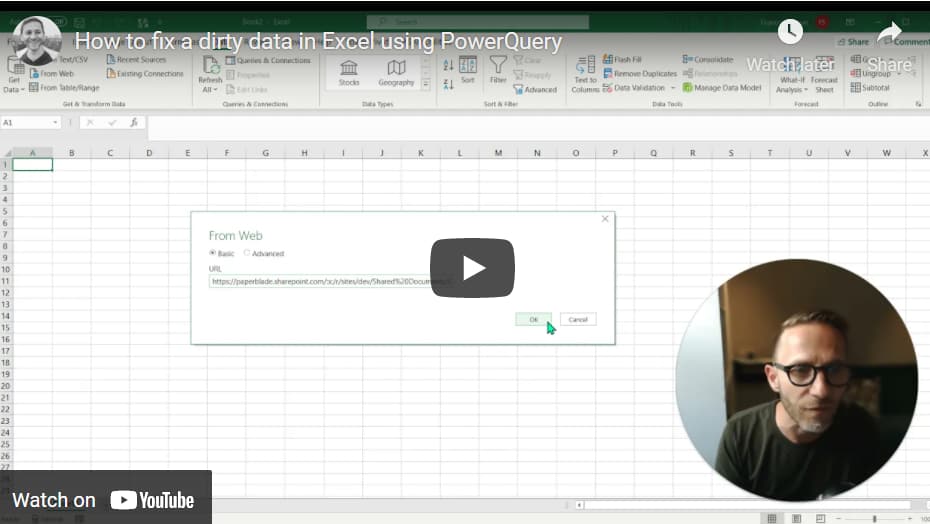Click the Refresh All icon
The width and height of the screenshot is (930, 524).
(210, 70)
